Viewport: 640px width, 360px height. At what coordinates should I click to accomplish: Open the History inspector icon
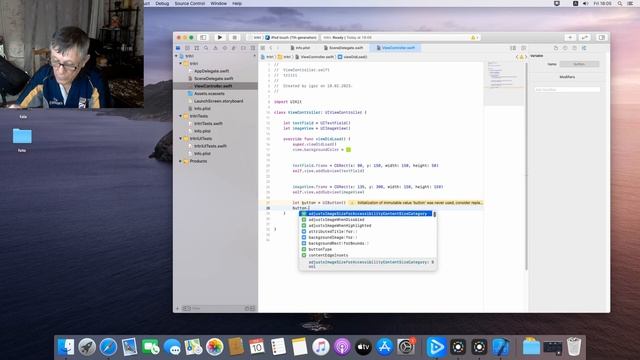pos(565,48)
